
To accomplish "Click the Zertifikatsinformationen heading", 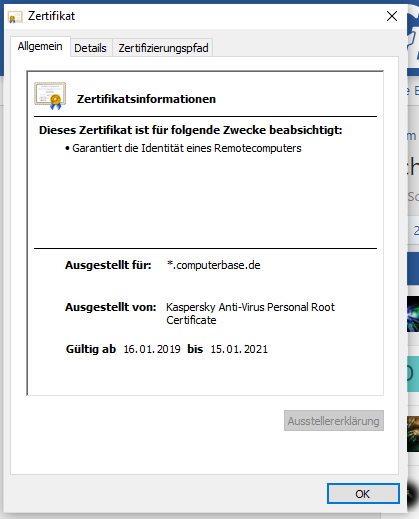I will 146,99.
